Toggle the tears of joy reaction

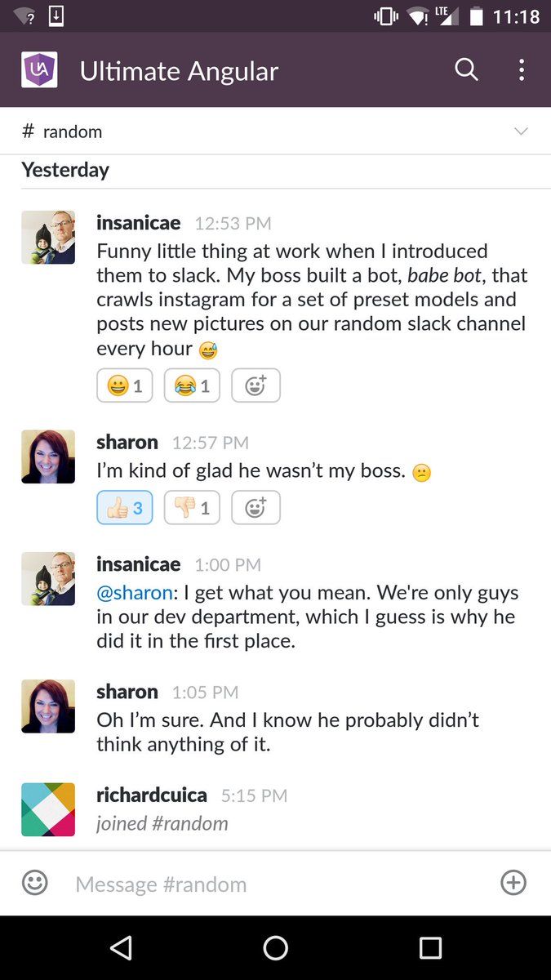click(x=192, y=385)
